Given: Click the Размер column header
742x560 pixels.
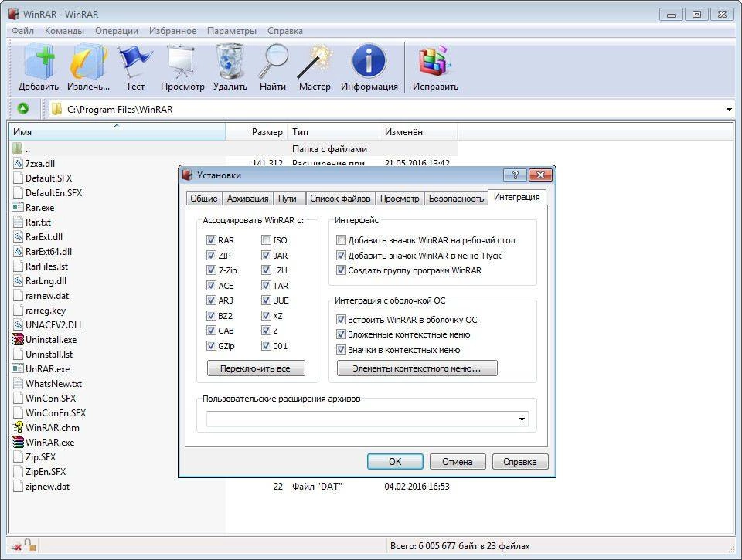Looking at the screenshot, I should tap(257, 132).
